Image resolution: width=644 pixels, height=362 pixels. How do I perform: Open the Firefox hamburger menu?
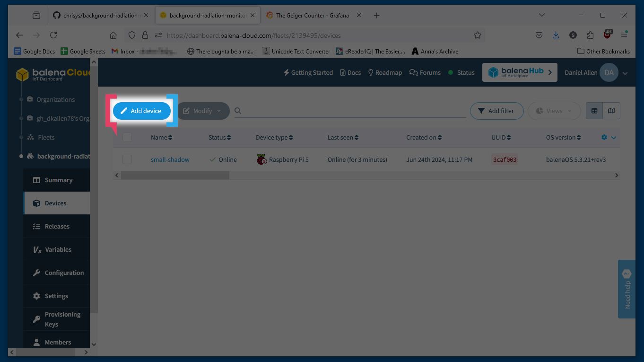pos(624,35)
